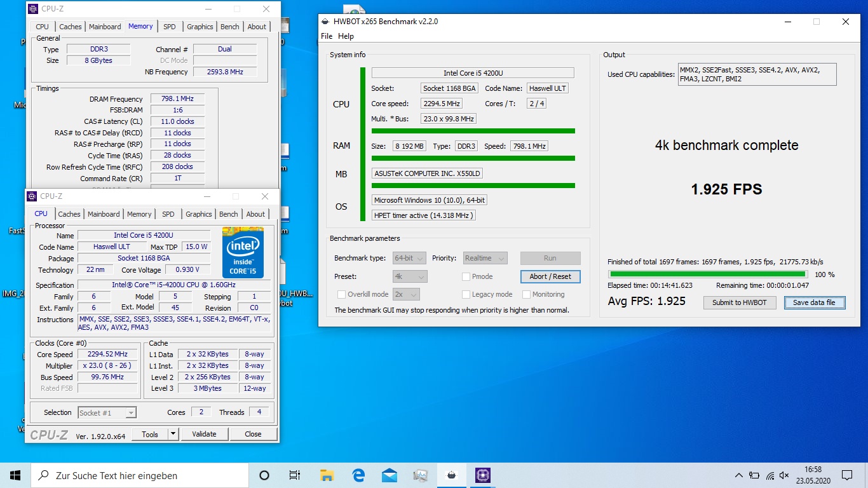
Task: Toggle the Overkill mode checkbox
Action: [x=342, y=294]
